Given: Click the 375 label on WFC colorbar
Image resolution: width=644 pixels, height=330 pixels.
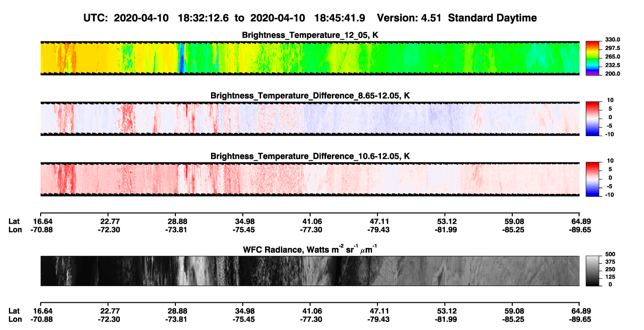Looking at the screenshot, I should pyautogui.click(x=610, y=262).
